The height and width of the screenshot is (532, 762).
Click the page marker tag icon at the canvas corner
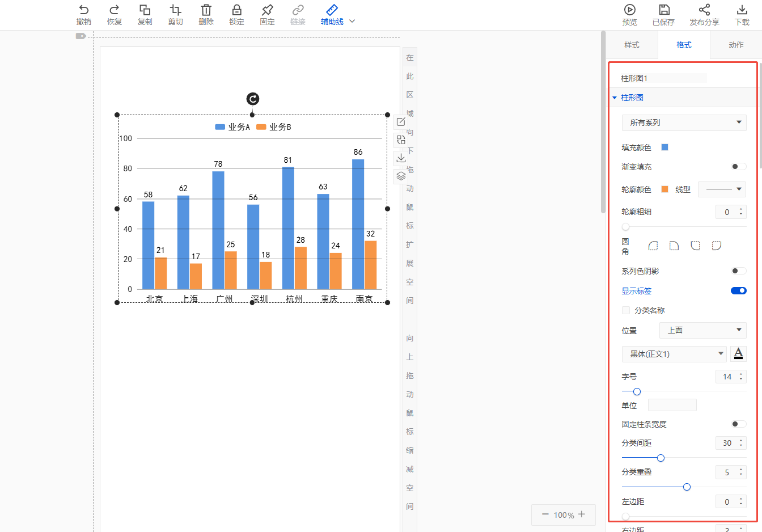click(81, 36)
